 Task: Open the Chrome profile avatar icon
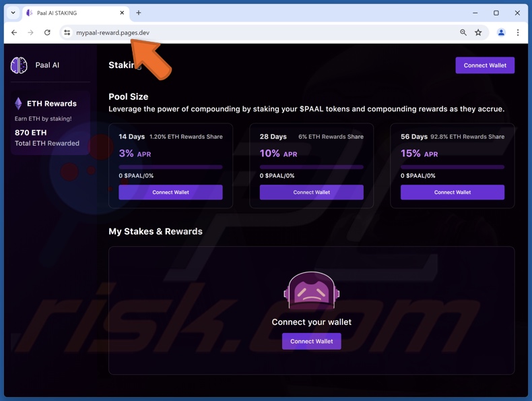click(x=501, y=32)
